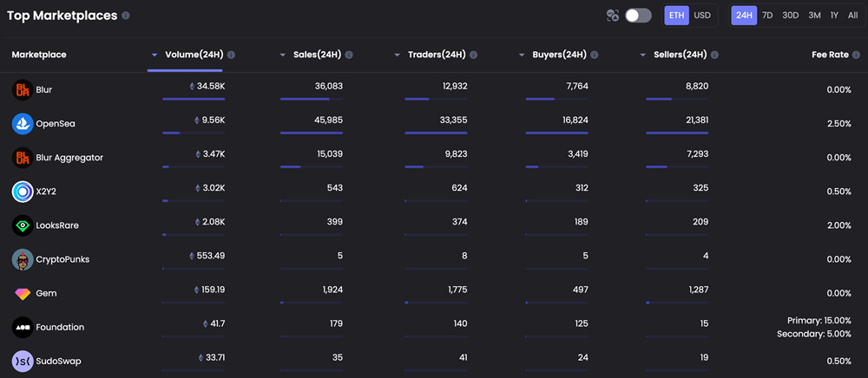Switch currency display to USD
The image size is (868, 378).
pyautogui.click(x=702, y=16)
